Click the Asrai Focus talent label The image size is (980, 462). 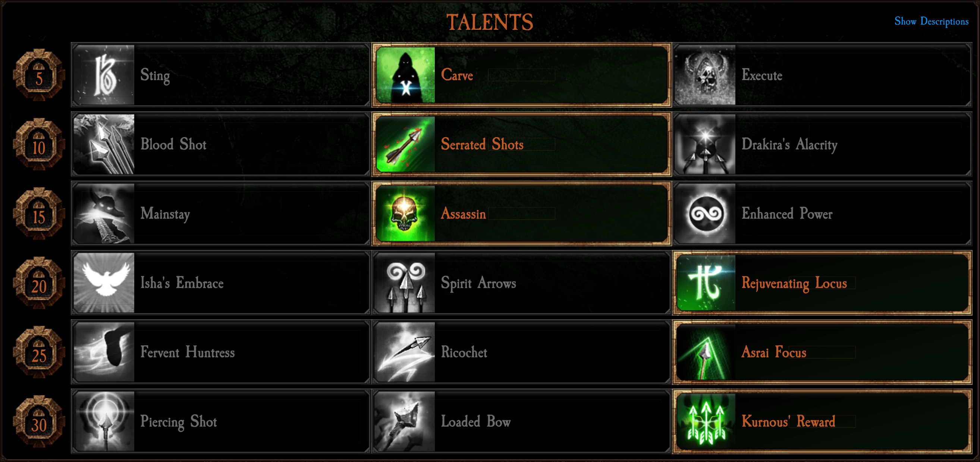click(774, 352)
